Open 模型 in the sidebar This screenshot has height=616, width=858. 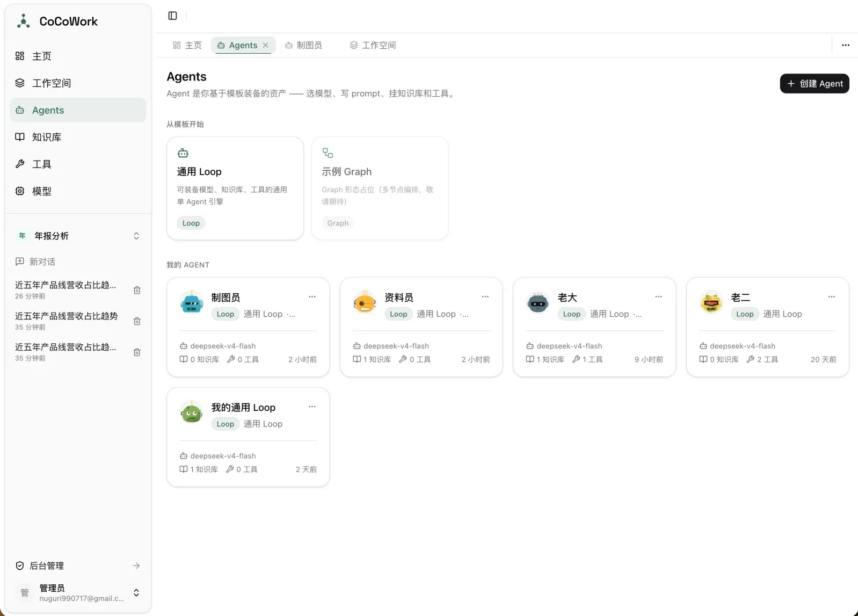(78, 191)
